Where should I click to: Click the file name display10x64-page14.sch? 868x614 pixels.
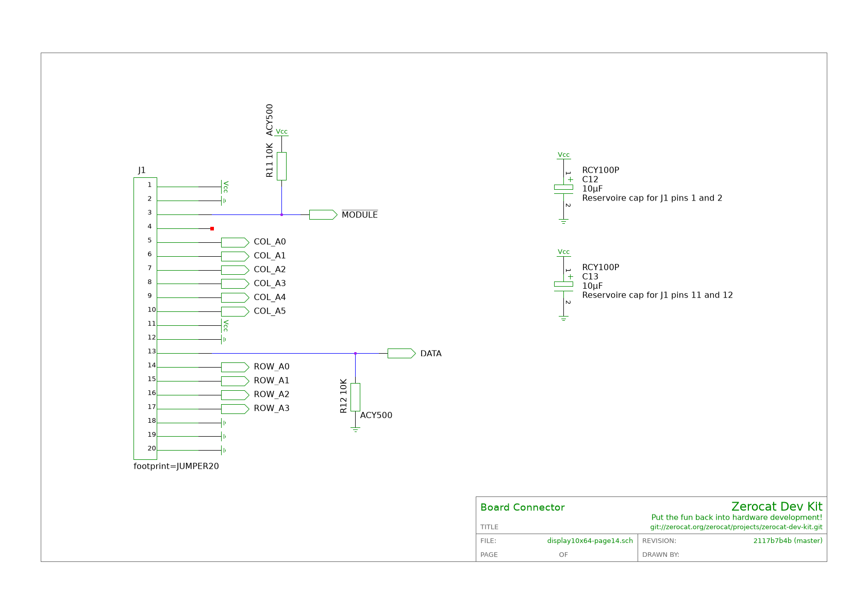coord(590,541)
